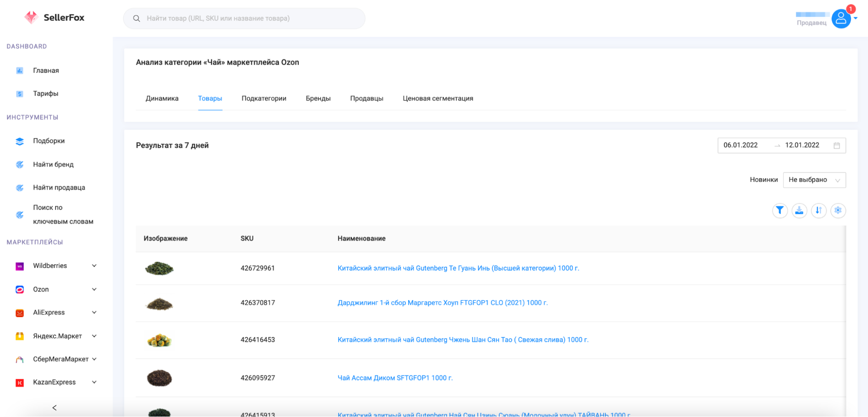Image resolution: width=868 pixels, height=417 pixels.
Task: Open Главная in the sidebar
Action: [46, 70]
